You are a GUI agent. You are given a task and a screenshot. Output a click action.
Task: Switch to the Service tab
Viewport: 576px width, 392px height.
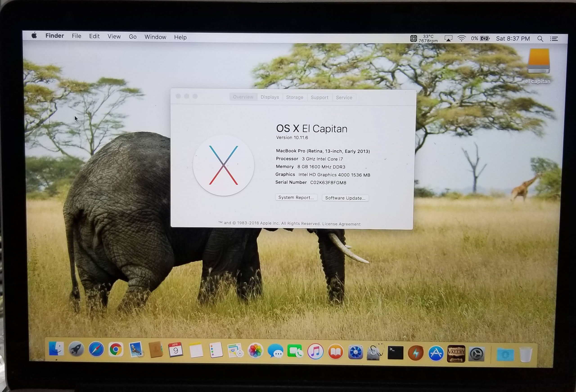point(344,98)
